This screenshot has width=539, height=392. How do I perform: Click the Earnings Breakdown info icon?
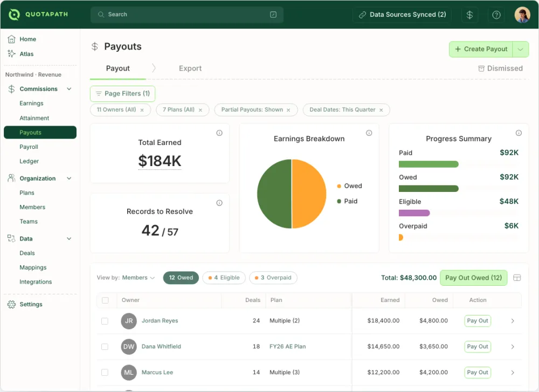pyautogui.click(x=369, y=133)
